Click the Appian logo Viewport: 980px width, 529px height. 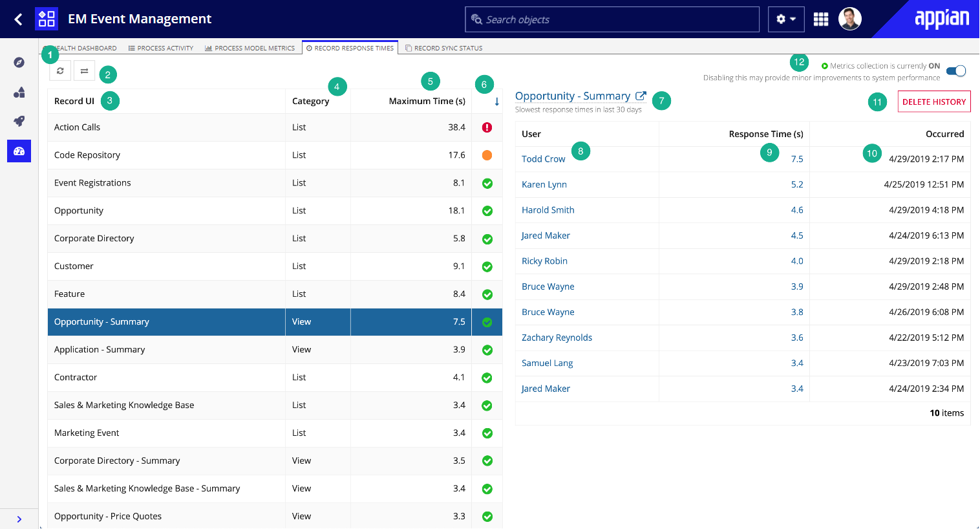(x=941, y=19)
